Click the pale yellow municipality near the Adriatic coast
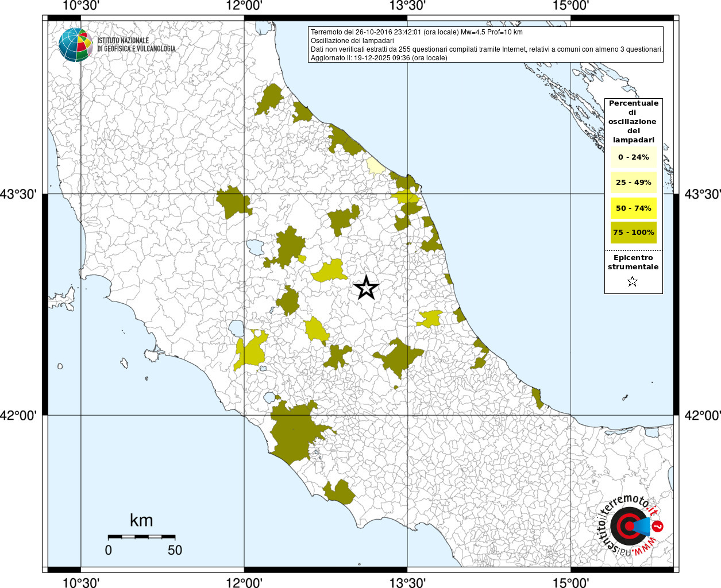Image resolution: width=721 pixels, height=588 pixels. pyautogui.click(x=375, y=166)
